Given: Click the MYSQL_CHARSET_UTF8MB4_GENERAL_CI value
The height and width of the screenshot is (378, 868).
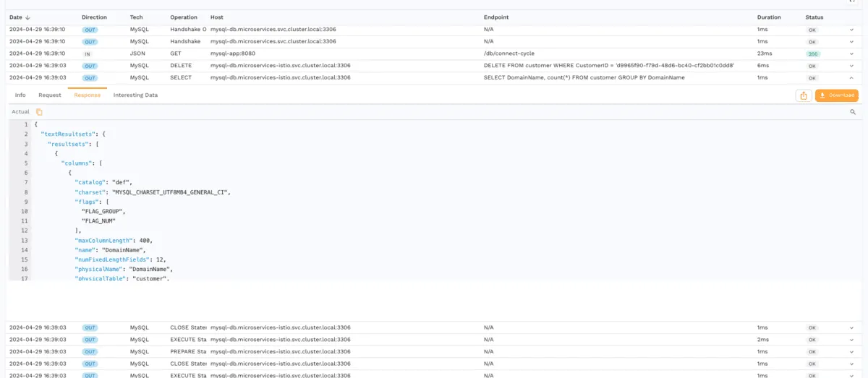Looking at the screenshot, I should tap(170, 192).
